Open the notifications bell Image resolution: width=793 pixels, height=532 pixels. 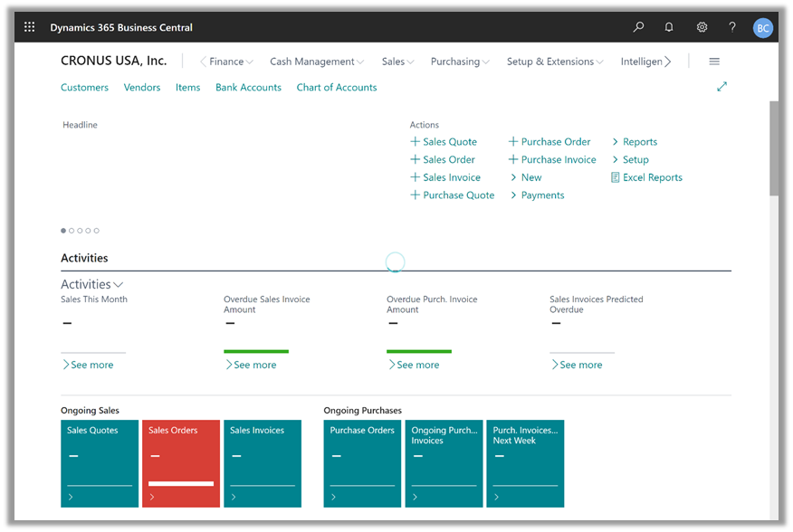click(669, 27)
